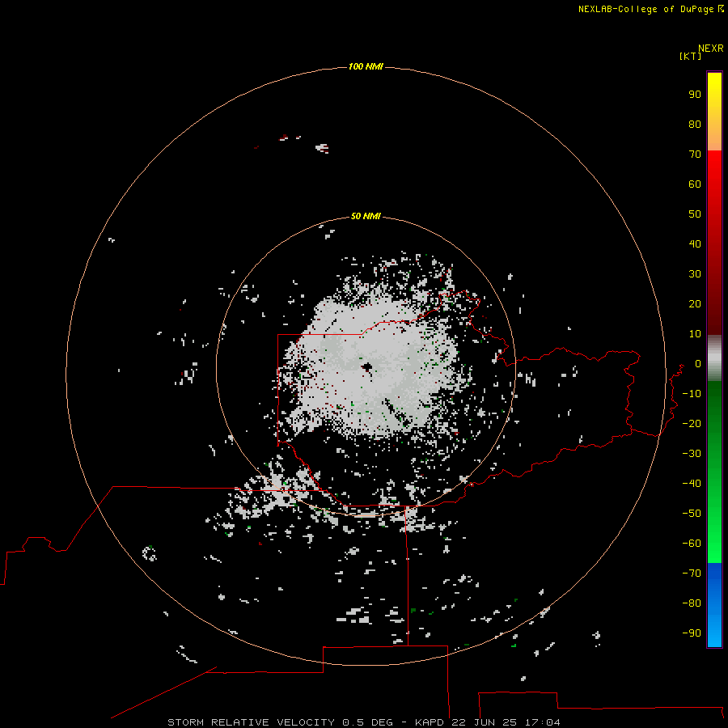Click the -10 knot scale label
The image size is (728, 728).
692,394
